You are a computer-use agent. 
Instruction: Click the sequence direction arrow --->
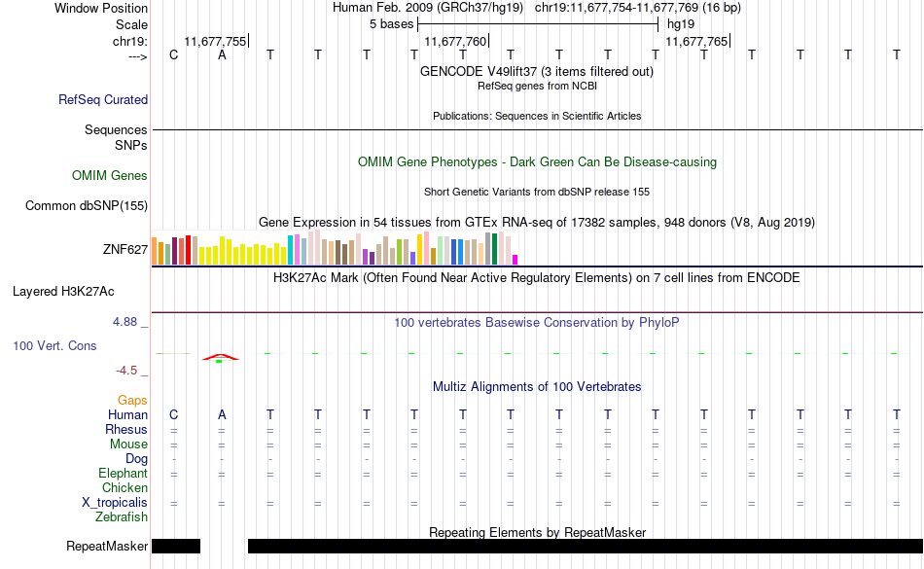[137, 56]
